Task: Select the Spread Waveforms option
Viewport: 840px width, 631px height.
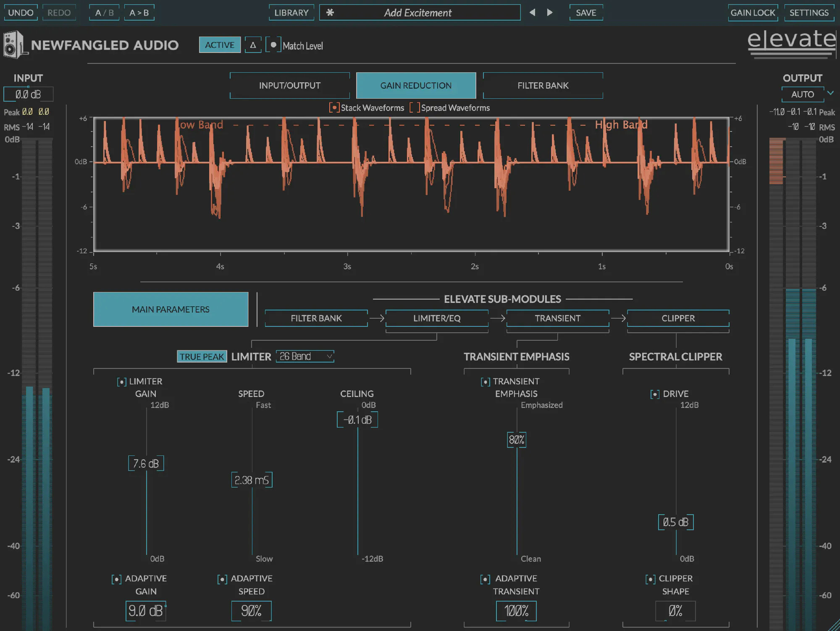Action: [x=415, y=108]
